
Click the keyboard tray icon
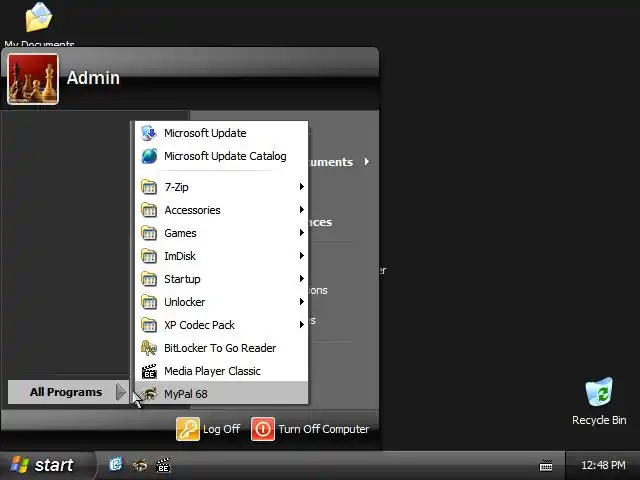point(546,465)
